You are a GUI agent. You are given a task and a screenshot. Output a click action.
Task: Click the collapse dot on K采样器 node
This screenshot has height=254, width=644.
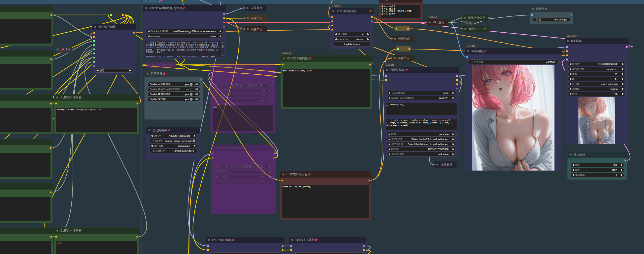(568, 41)
